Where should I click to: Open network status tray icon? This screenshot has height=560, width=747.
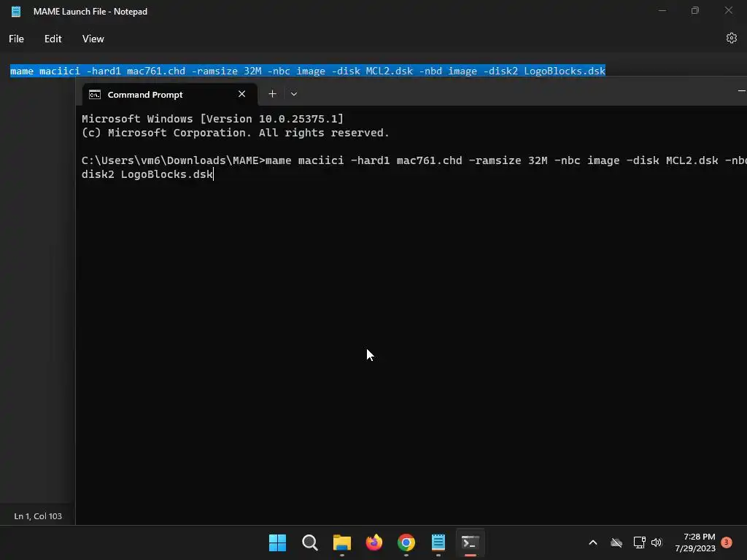[639, 542]
